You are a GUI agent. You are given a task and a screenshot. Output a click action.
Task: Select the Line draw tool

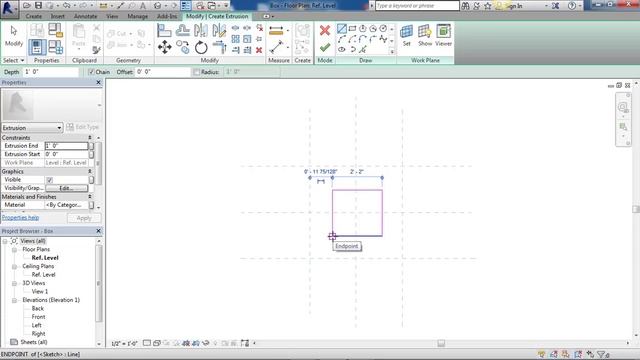point(342,29)
